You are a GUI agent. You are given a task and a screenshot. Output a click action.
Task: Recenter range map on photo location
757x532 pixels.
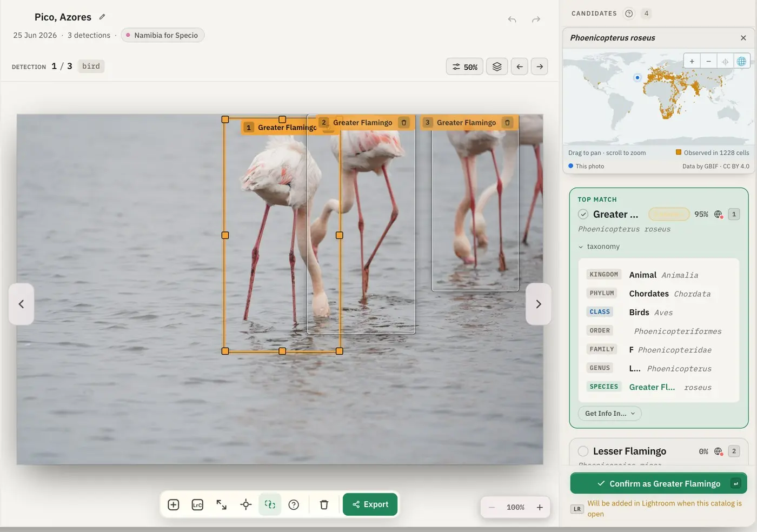tap(725, 61)
